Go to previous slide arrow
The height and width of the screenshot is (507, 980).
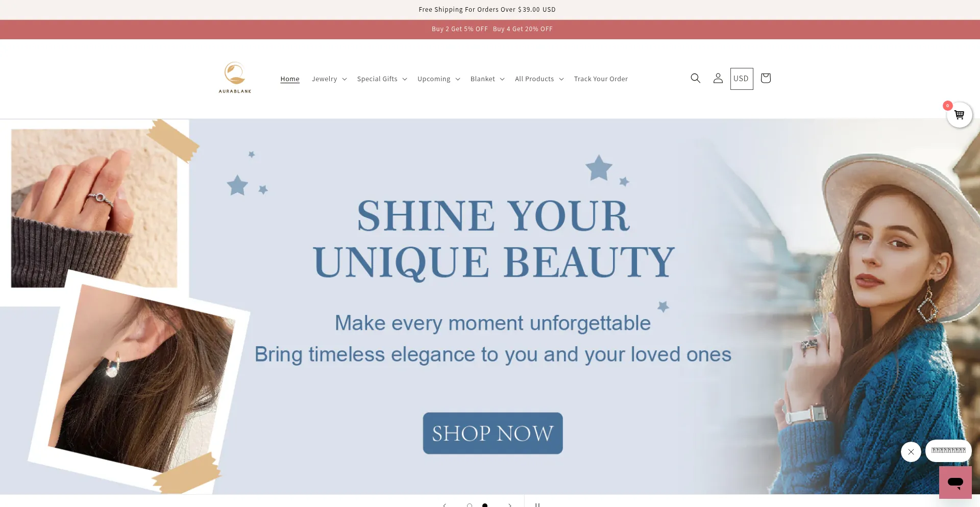tap(445, 505)
